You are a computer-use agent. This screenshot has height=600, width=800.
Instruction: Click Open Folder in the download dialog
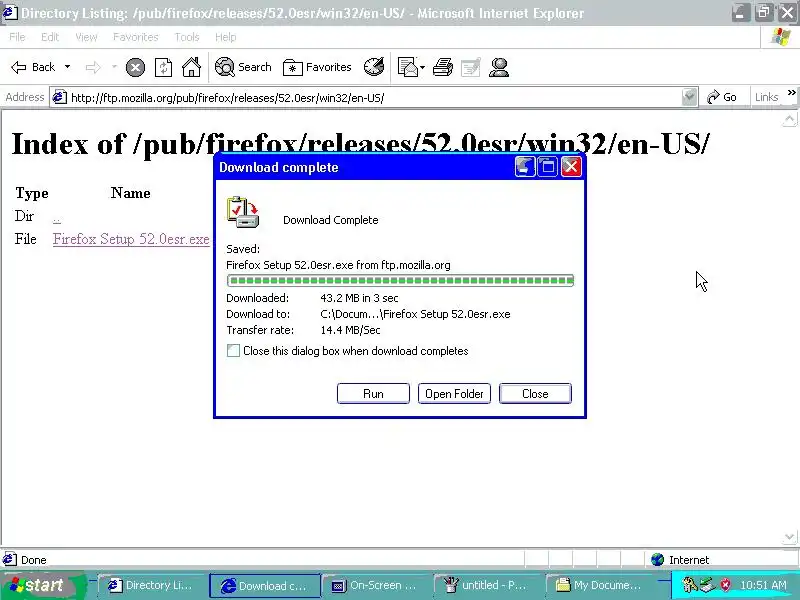pyautogui.click(x=454, y=393)
